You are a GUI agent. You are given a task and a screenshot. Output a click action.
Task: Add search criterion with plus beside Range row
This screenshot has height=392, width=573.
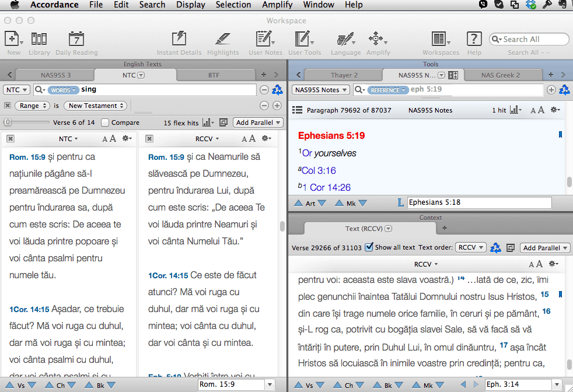tap(277, 106)
